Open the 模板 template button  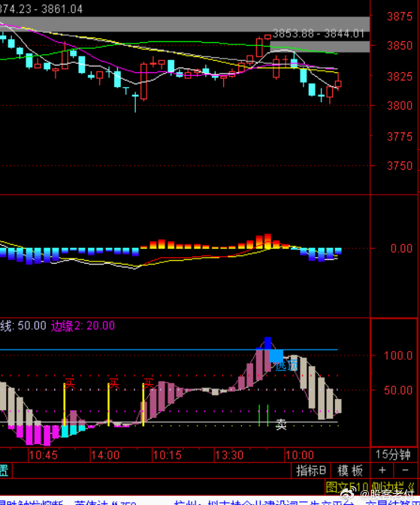click(x=350, y=470)
